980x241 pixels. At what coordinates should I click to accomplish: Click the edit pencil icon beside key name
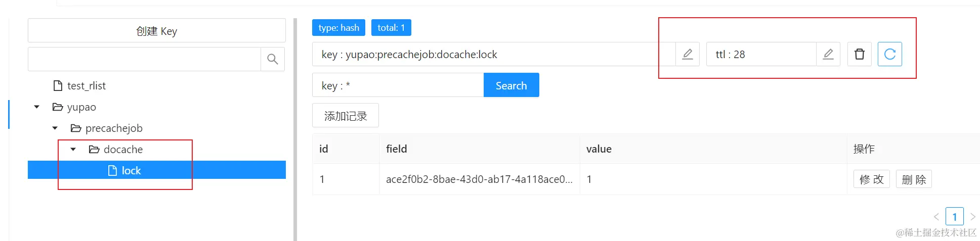(x=687, y=54)
